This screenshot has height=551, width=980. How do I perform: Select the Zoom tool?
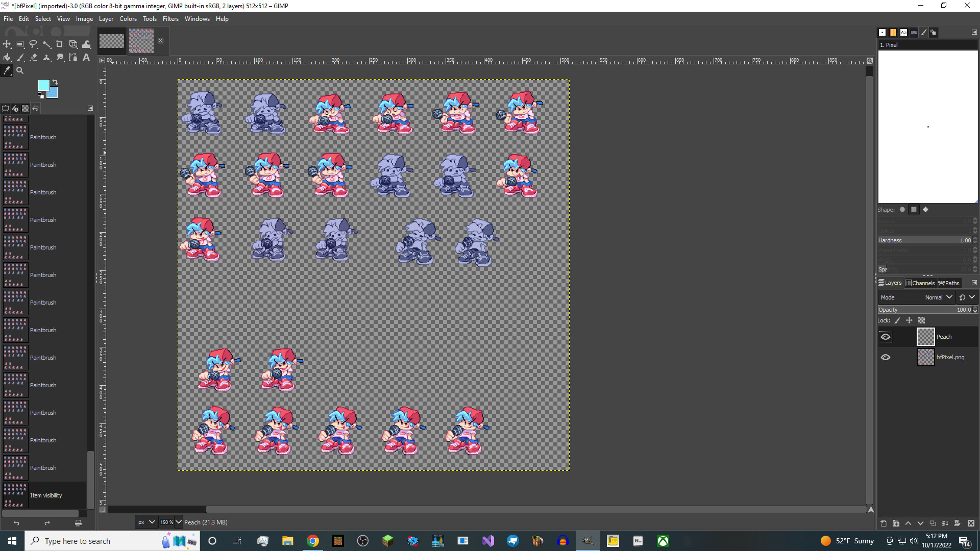click(x=20, y=71)
